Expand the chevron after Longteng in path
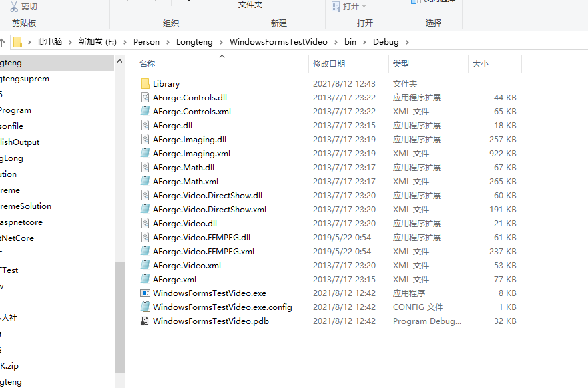The image size is (588, 388). (221, 42)
